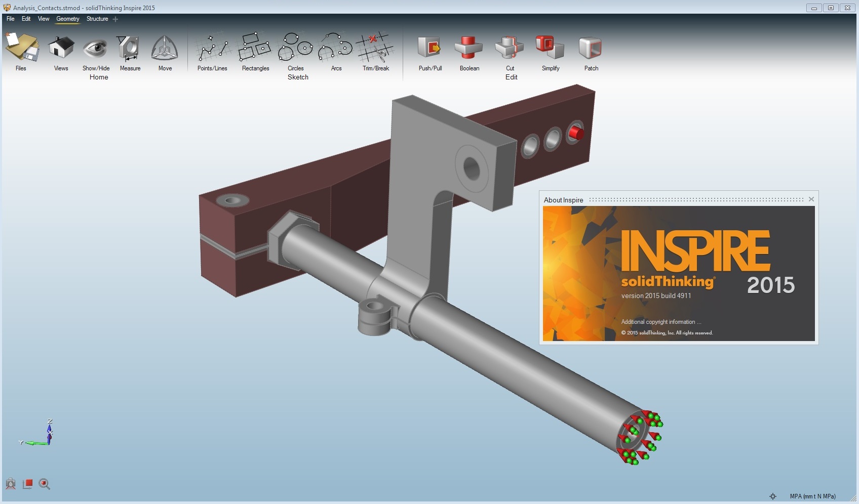Open the File menu
The width and height of the screenshot is (859, 504).
click(x=10, y=19)
